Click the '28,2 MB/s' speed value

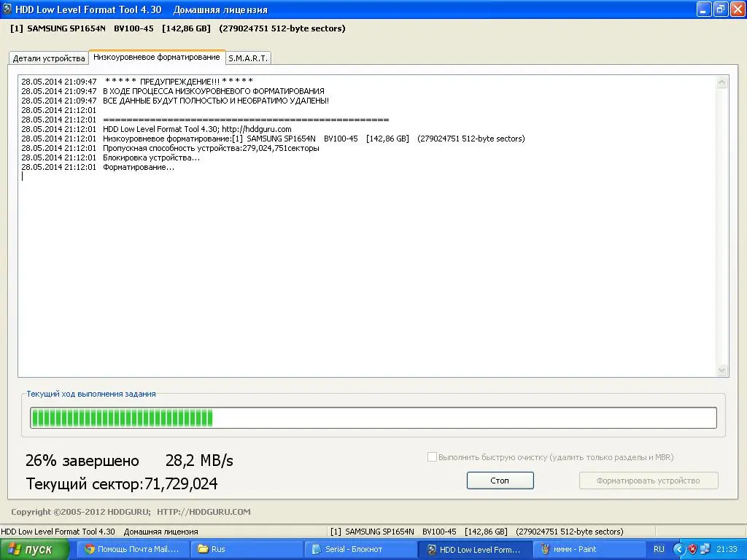[x=199, y=461]
